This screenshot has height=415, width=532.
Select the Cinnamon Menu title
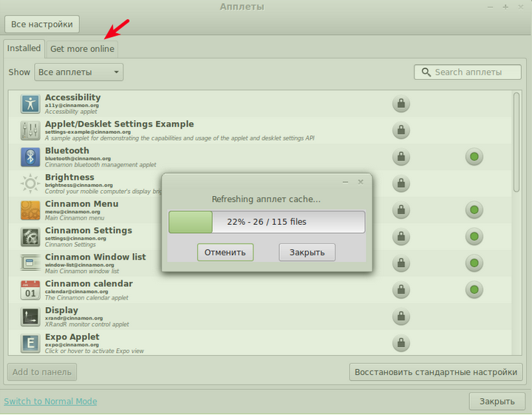tap(82, 203)
